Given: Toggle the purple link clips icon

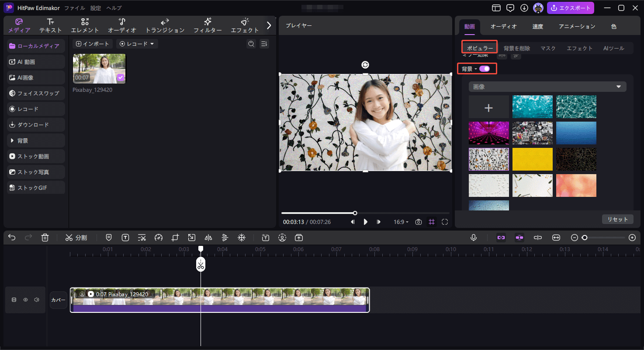Looking at the screenshot, I should 501,238.
